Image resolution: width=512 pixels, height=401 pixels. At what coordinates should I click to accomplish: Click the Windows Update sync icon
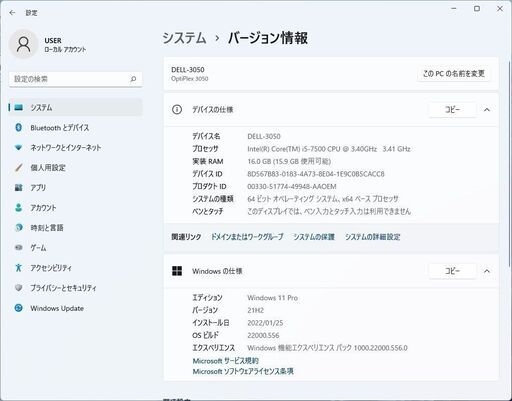pos(19,308)
